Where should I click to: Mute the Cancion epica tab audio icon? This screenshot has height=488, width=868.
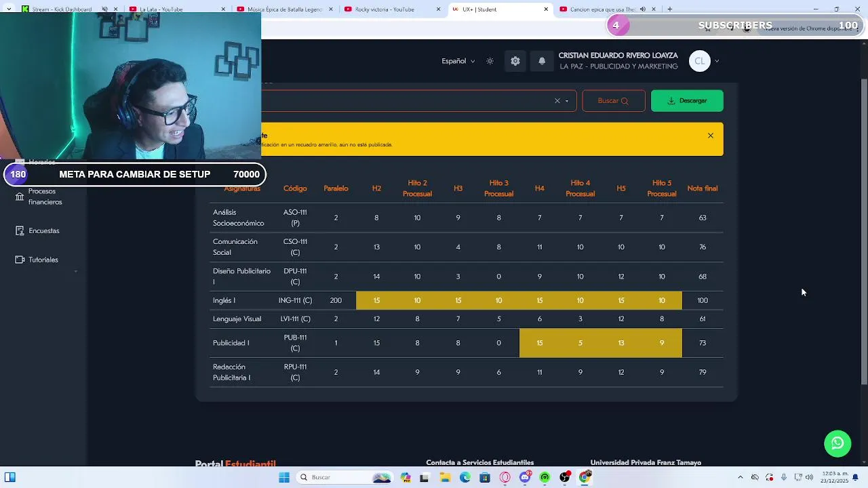click(x=642, y=9)
